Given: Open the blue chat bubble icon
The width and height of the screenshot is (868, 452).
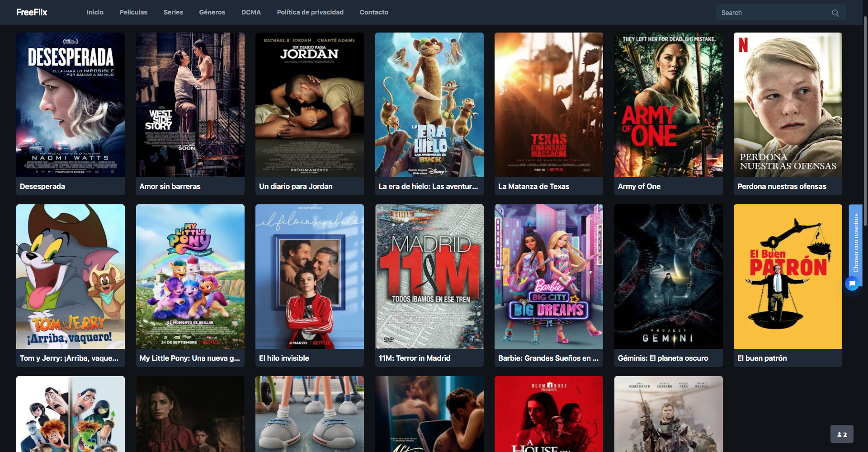Looking at the screenshot, I should coord(852,284).
